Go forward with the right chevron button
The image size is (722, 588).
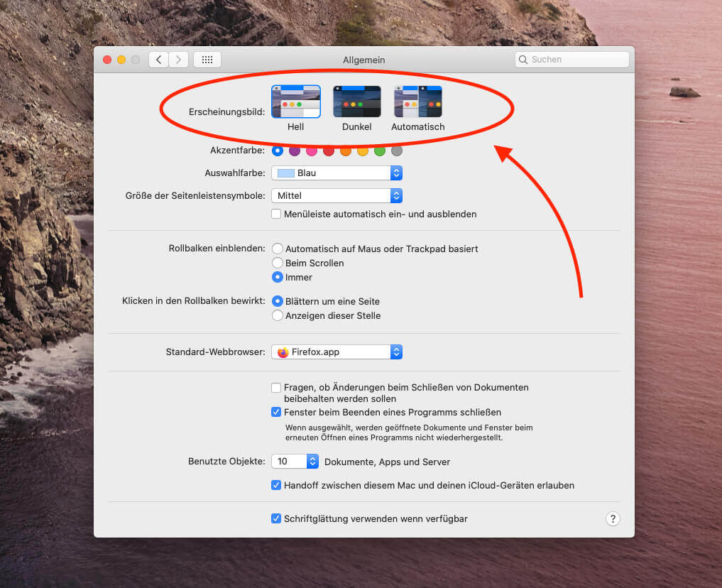click(179, 60)
